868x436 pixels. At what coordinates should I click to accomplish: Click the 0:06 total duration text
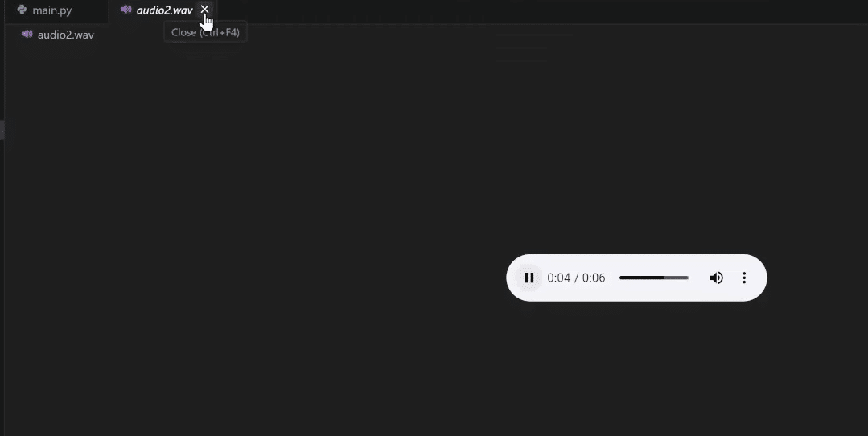[594, 278]
